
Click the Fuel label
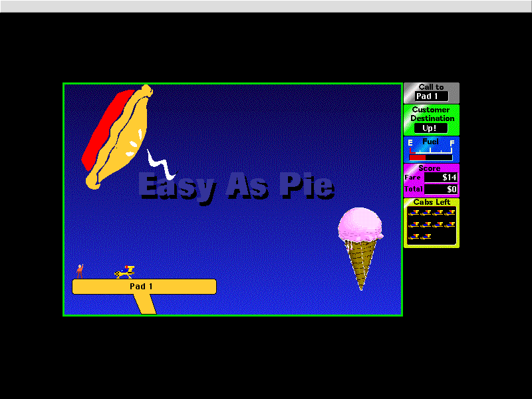click(430, 142)
